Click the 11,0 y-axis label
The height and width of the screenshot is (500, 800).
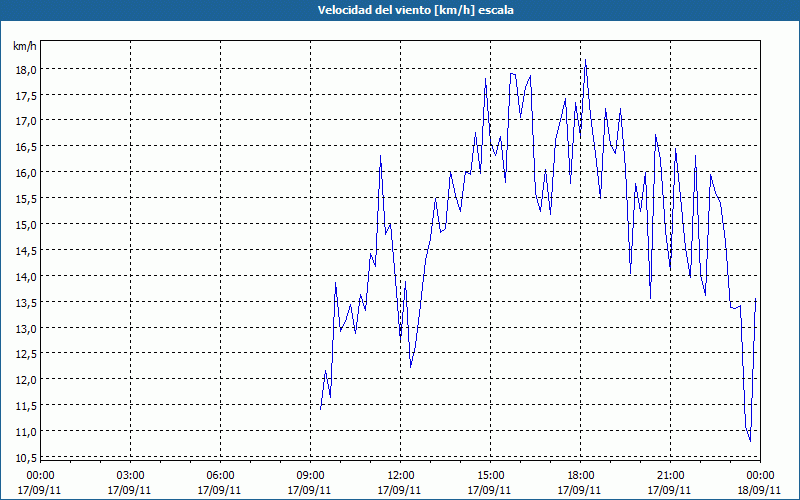pyautogui.click(x=26, y=432)
